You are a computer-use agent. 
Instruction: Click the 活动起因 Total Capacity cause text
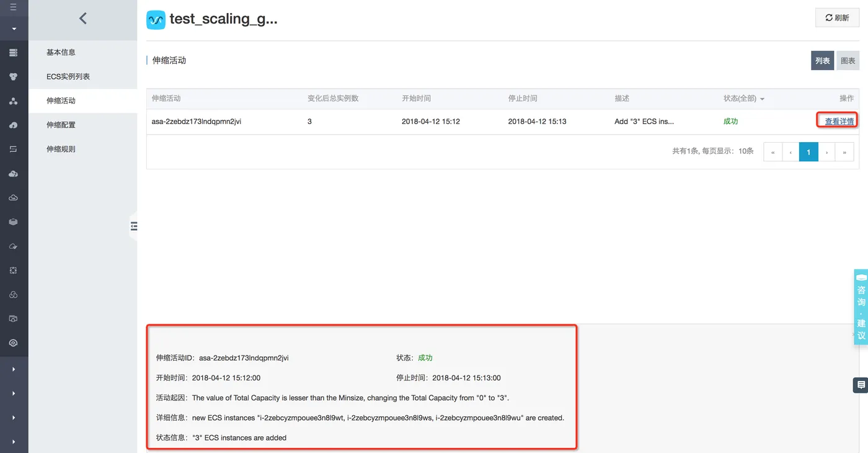click(x=350, y=398)
